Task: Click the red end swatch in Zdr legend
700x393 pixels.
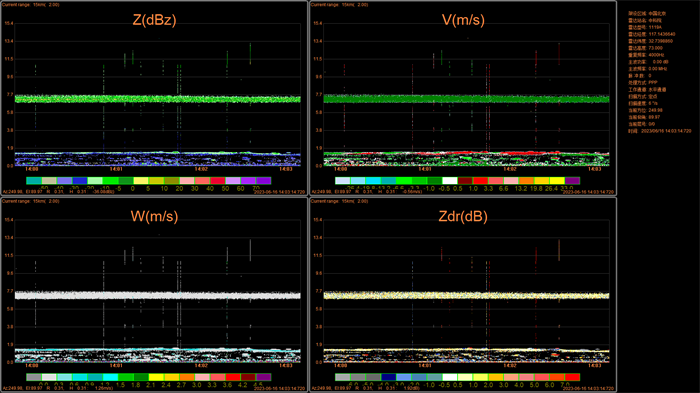Action: point(572,377)
